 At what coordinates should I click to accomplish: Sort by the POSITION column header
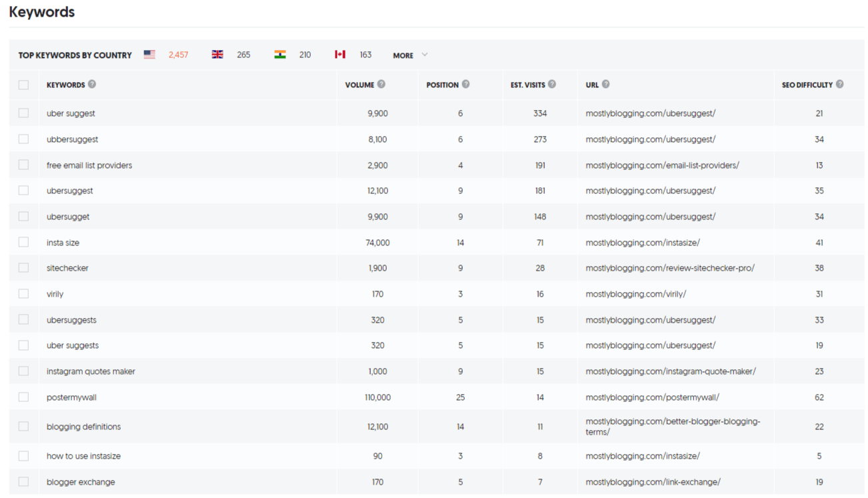443,85
